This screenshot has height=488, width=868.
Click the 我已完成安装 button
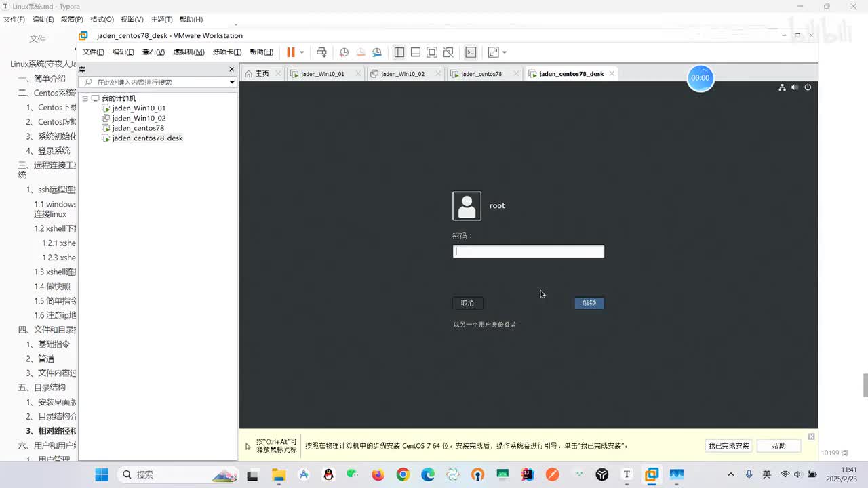point(729,445)
